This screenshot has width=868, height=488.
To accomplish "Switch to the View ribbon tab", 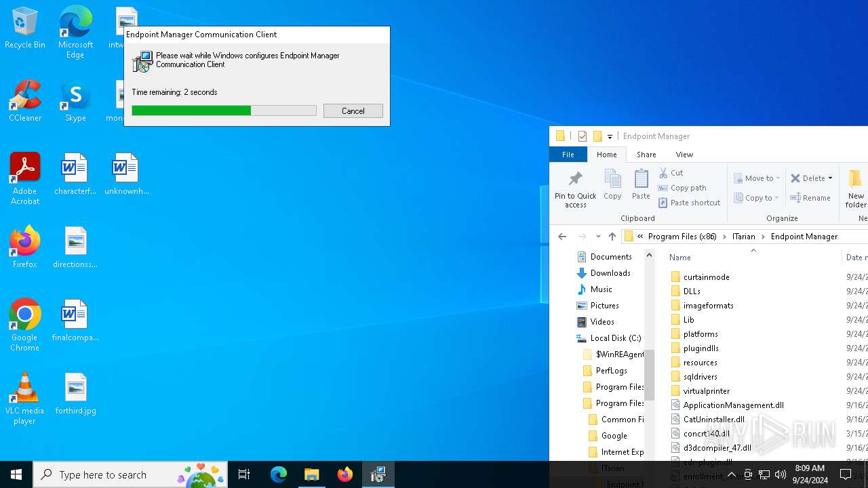I will 684,155.
